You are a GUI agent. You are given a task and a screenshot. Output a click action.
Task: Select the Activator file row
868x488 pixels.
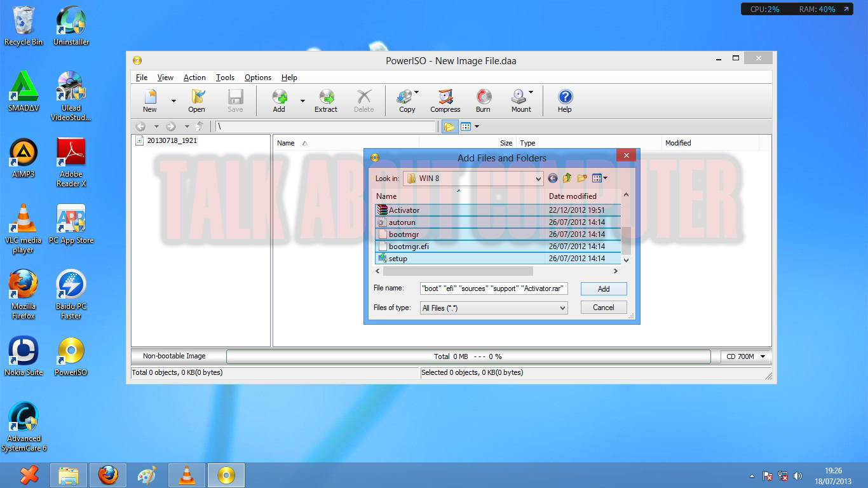pyautogui.click(x=498, y=210)
